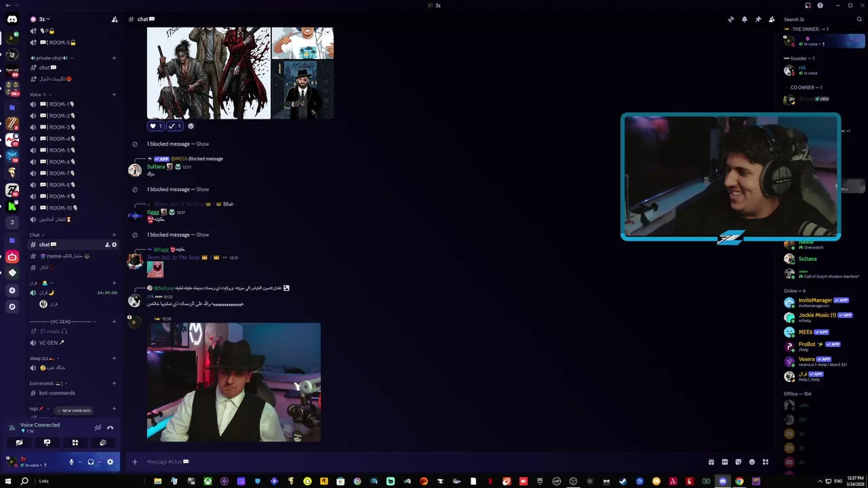Open the soundboard in voice panel
Image resolution: width=868 pixels, height=488 pixels.
tap(102, 442)
